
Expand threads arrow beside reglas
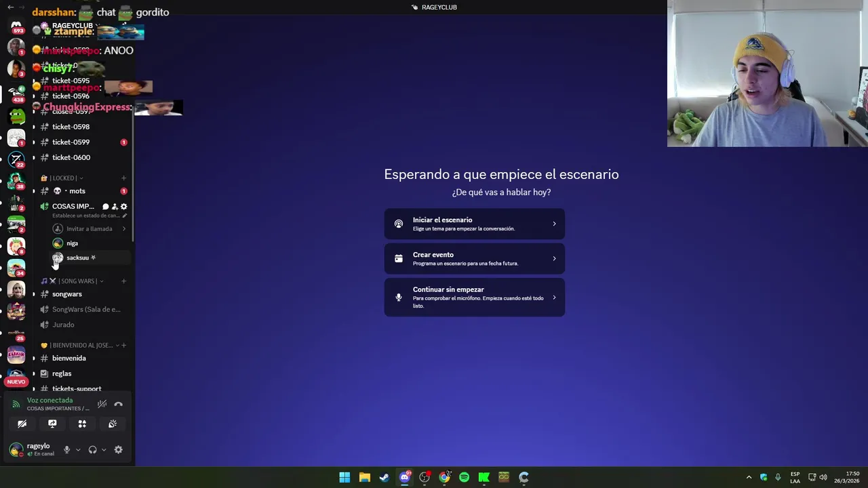[34, 373]
